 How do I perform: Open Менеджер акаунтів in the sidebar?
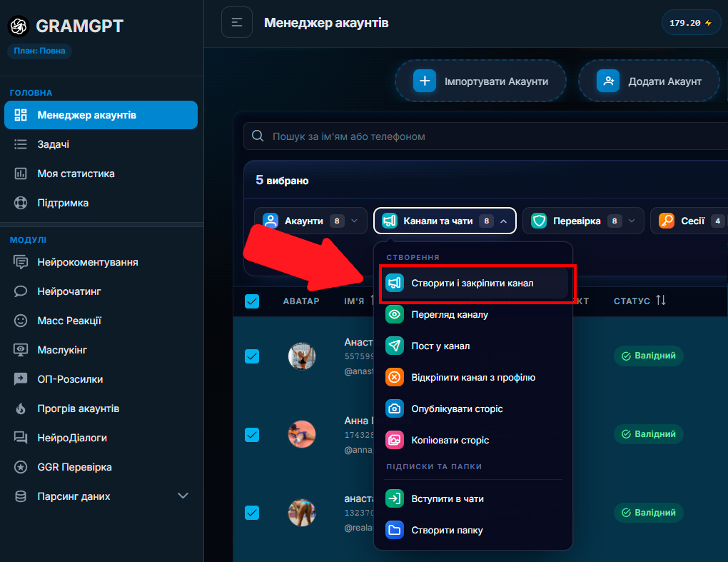tap(101, 115)
